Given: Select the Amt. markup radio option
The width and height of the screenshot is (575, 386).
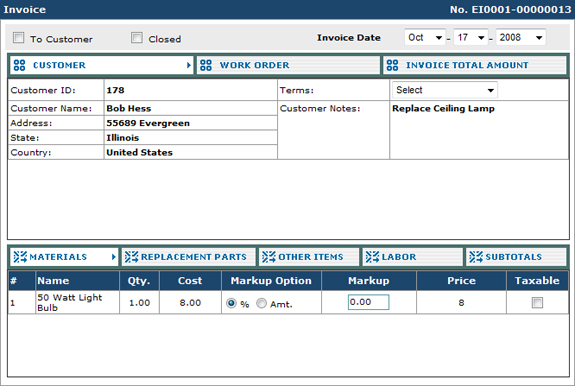Looking at the screenshot, I should [261, 303].
